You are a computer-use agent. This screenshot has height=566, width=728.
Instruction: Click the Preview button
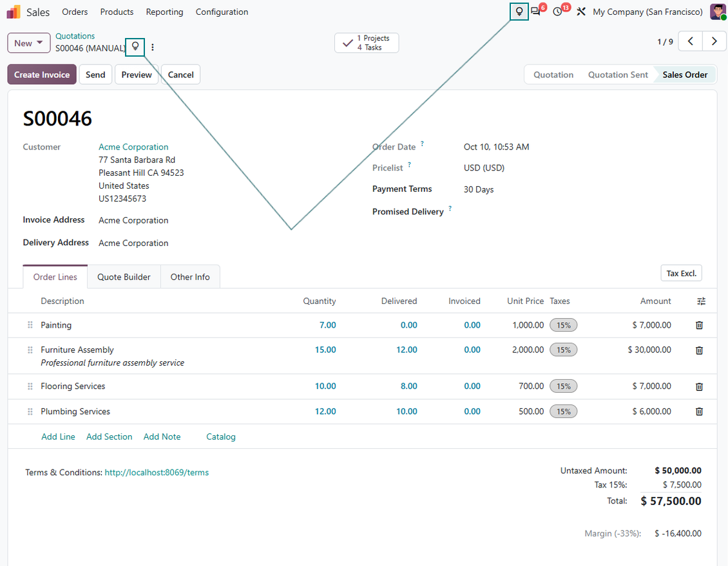click(x=137, y=75)
